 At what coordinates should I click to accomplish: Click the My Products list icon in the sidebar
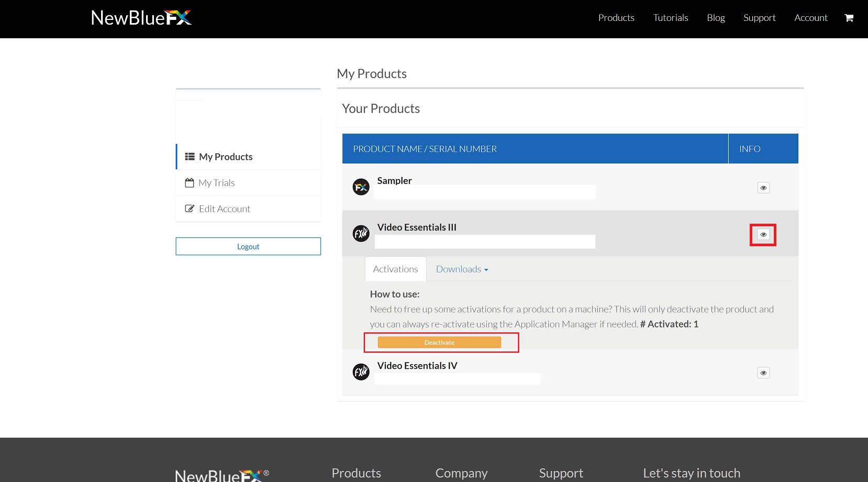190,157
